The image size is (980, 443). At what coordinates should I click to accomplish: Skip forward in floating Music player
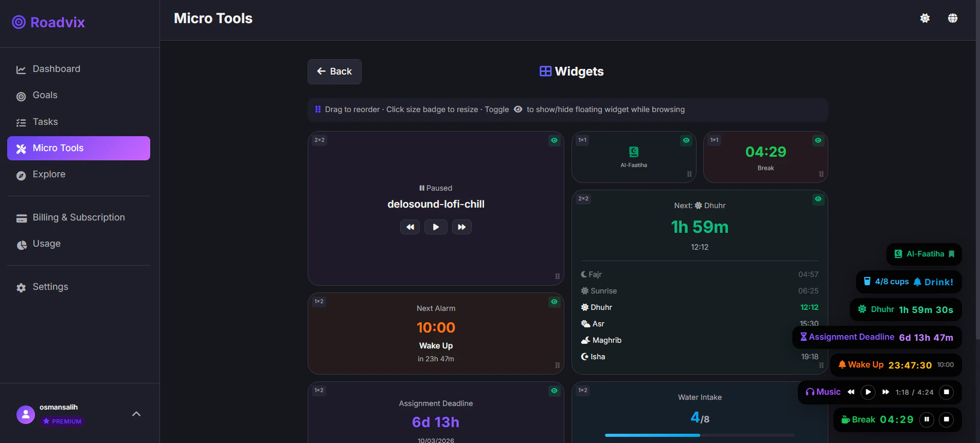(x=885, y=392)
